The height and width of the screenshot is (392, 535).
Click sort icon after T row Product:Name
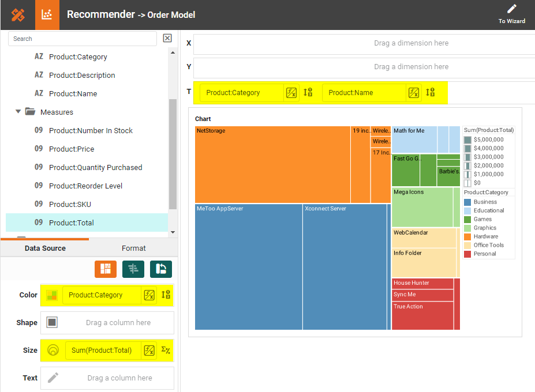click(431, 92)
